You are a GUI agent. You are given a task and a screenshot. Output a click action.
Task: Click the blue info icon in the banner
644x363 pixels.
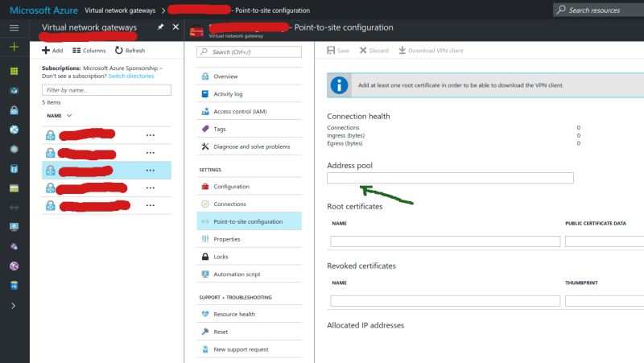pyautogui.click(x=339, y=85)
